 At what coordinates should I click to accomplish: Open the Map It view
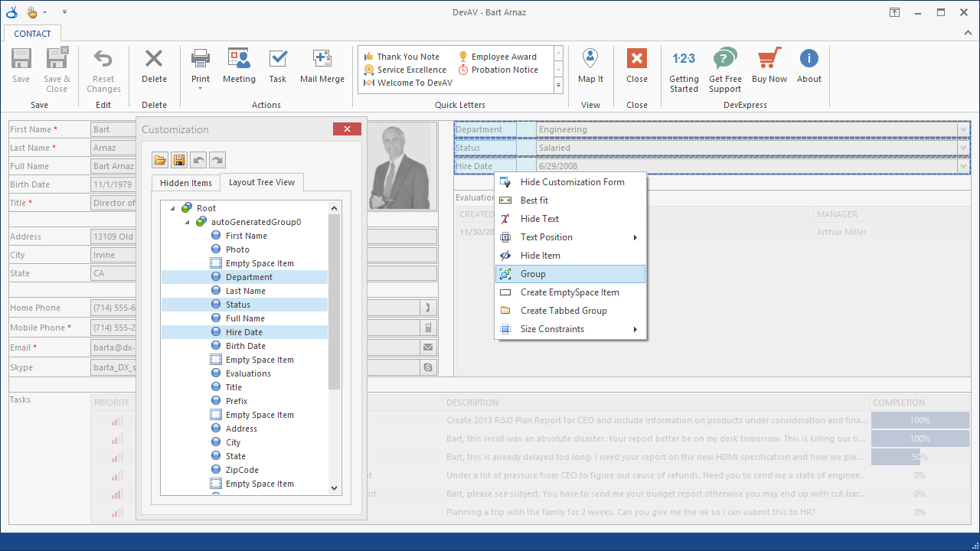tap(590, 60)
